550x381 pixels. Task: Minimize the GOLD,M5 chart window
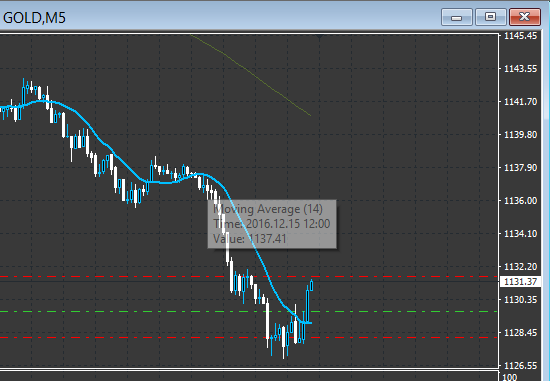pyautogui.click(x=456, y=17)
